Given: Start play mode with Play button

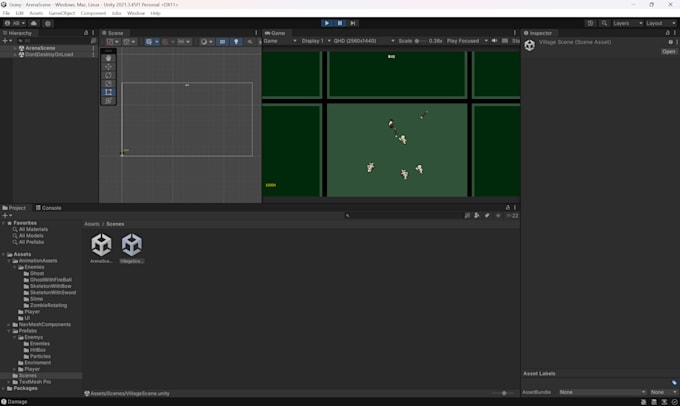Looking at the screenshot, I should (x=327, y=23).
